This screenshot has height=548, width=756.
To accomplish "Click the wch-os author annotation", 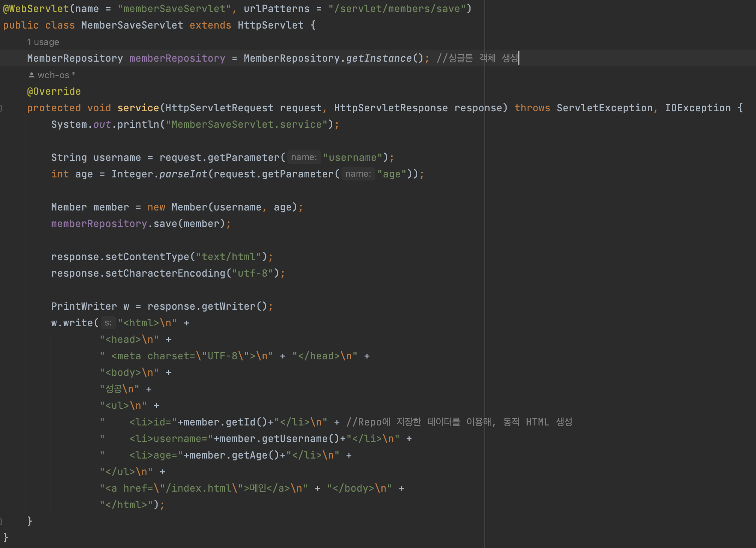I will [53, 75].
